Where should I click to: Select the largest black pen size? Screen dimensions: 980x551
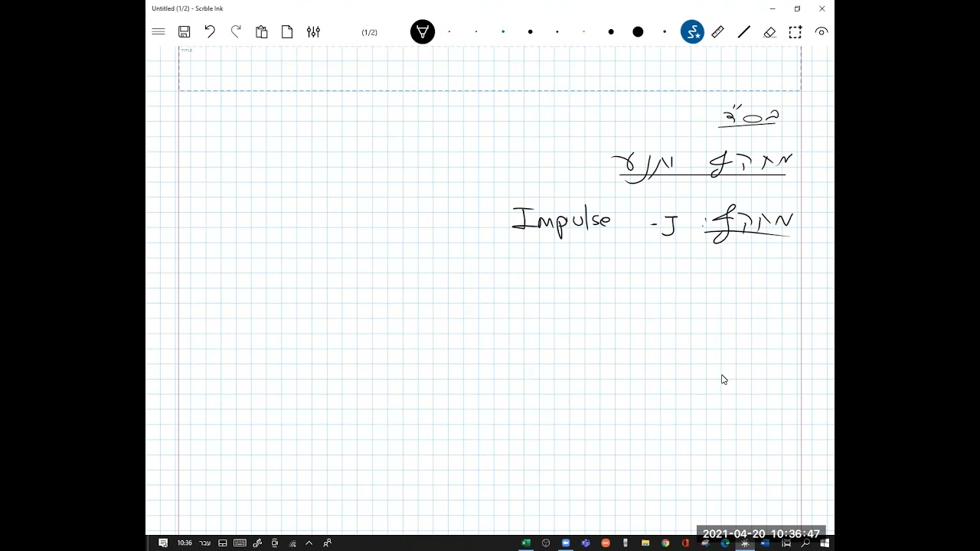638,32
